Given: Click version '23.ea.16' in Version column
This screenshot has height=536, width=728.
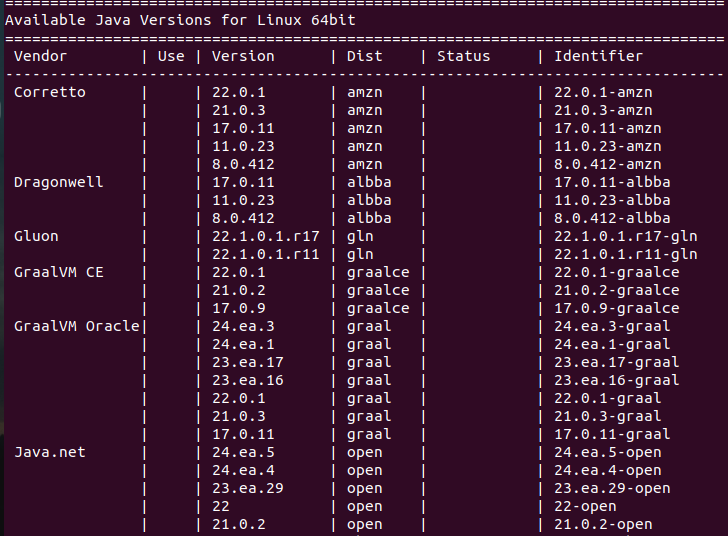Looking at the screenshot, I should tap(247, 380).
